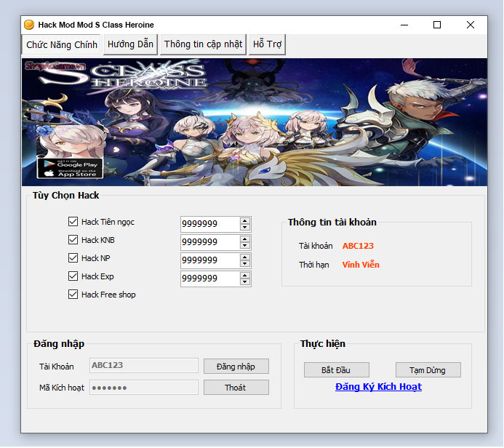Decrease Hack NP value with down arrow
The height and width of the screenshot is (448, 504).
pyautogui.click(x=245, y=263)
